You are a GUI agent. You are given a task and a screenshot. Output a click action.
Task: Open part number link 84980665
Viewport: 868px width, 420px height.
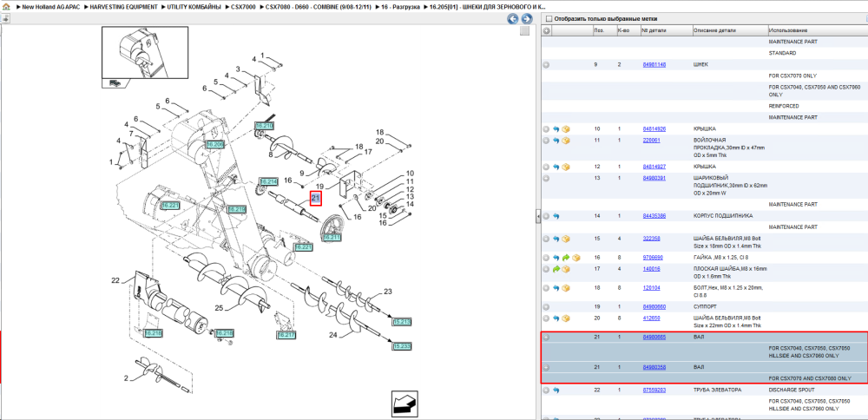click(654, 337)
